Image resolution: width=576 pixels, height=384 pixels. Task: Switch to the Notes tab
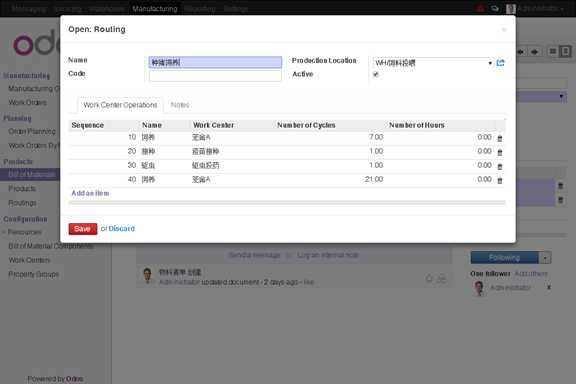click(x=180, y=105)
